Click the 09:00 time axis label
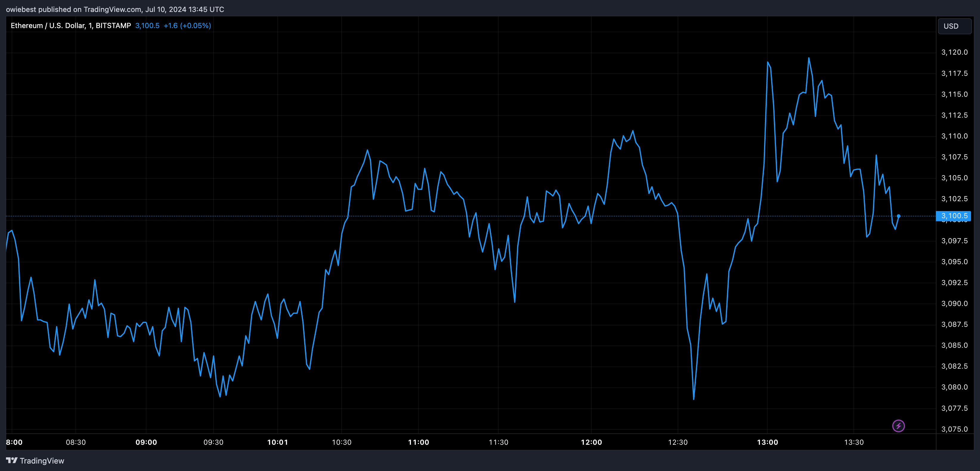 pyautogui.click(x=146, y=442)
